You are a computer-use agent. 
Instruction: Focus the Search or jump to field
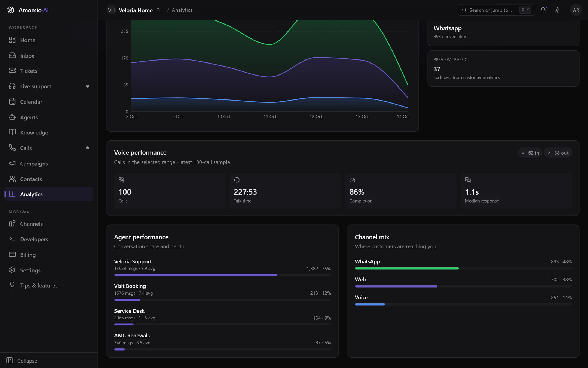[x=496, y=10]
